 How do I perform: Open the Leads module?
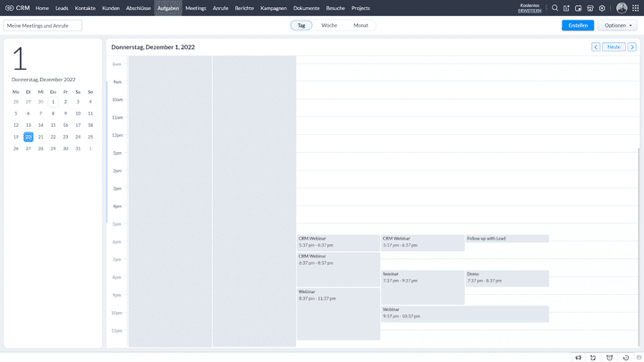pos(62,8)
